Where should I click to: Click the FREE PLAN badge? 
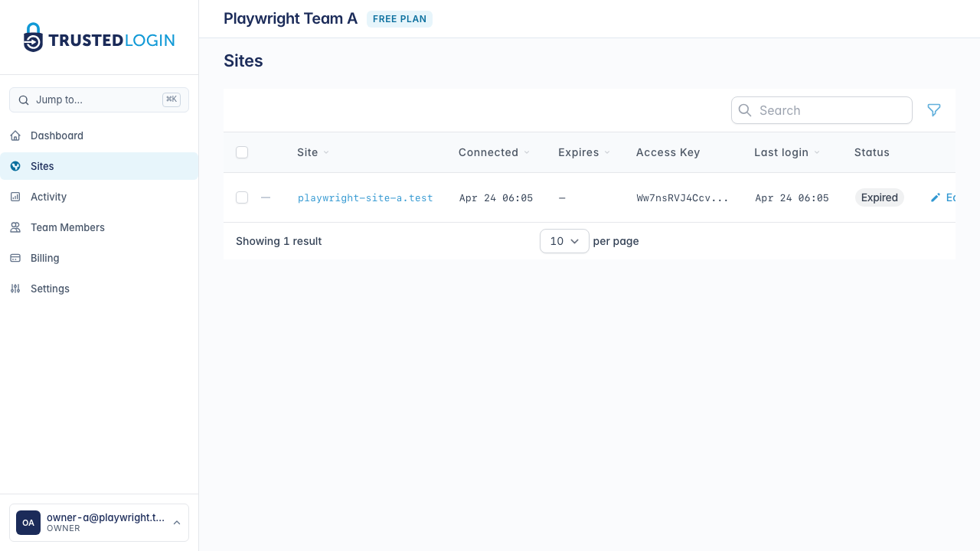400,19
